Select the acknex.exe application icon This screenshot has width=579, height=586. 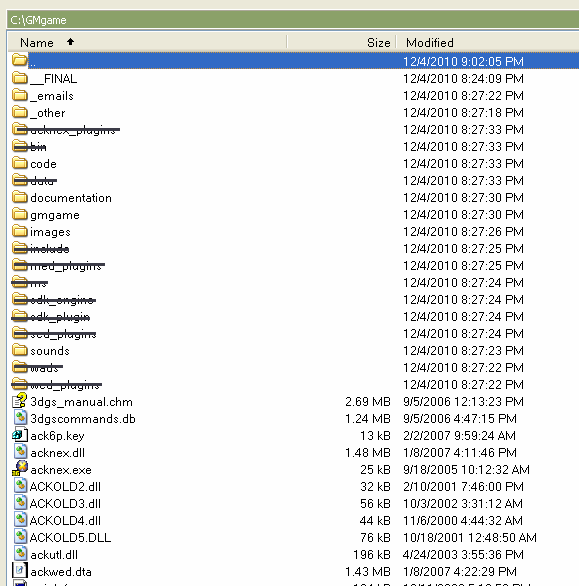(19, 469)
